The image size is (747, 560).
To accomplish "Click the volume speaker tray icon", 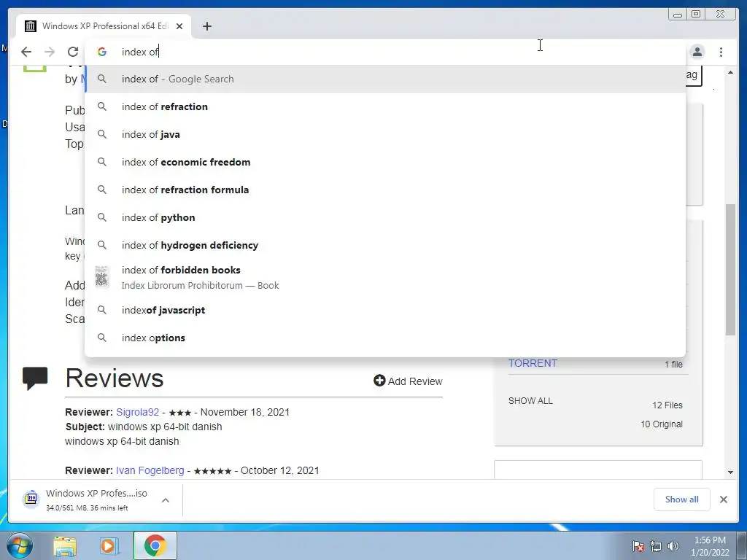I will point(673,546).
